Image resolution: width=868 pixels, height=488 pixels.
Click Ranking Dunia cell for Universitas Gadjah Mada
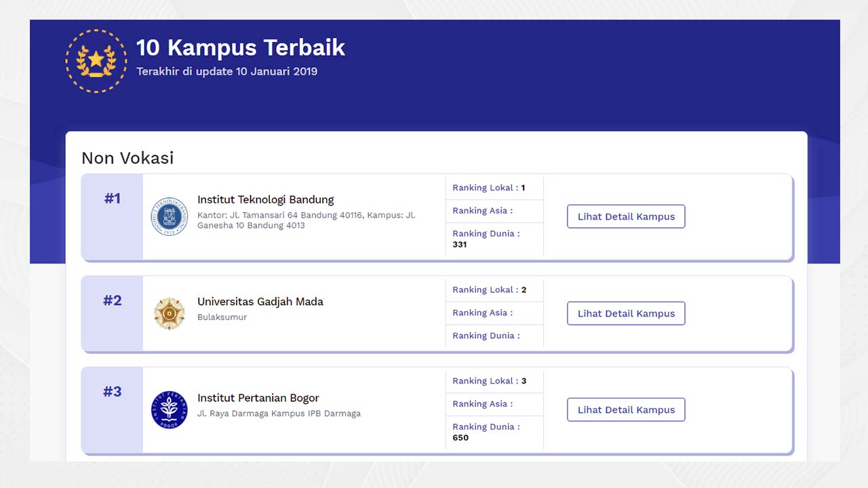tap(494, 335)
